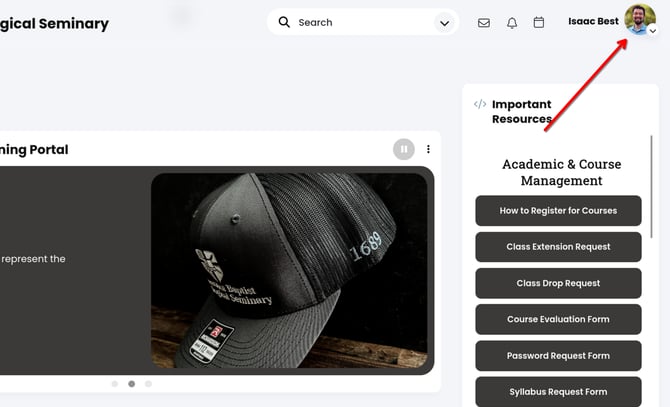
Task: Select the first carousel dot indicator
Action: point(114,384)
